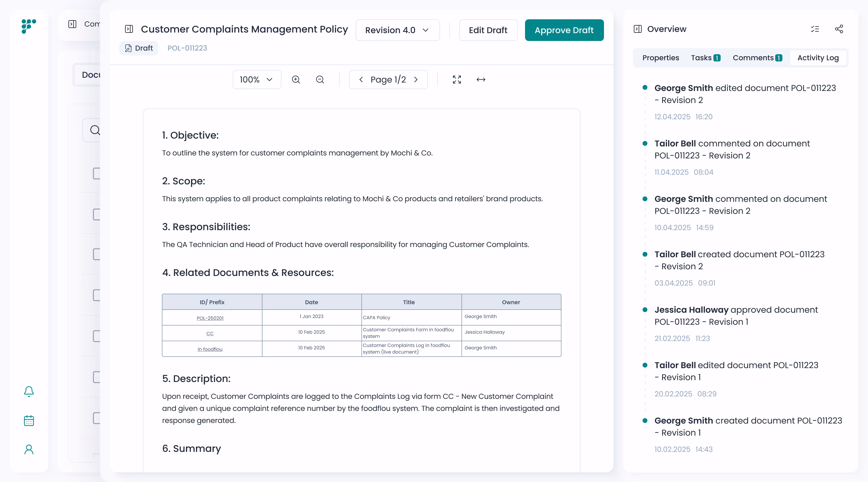Image resolution: width=868 pixels, height=482 pixels.
Task: Click the Page 1/2 indicator
Action: tap(388, 80)
